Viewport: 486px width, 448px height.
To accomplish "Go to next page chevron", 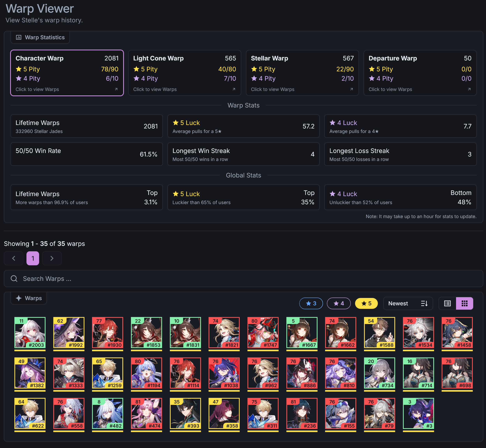I will (52, 258).
